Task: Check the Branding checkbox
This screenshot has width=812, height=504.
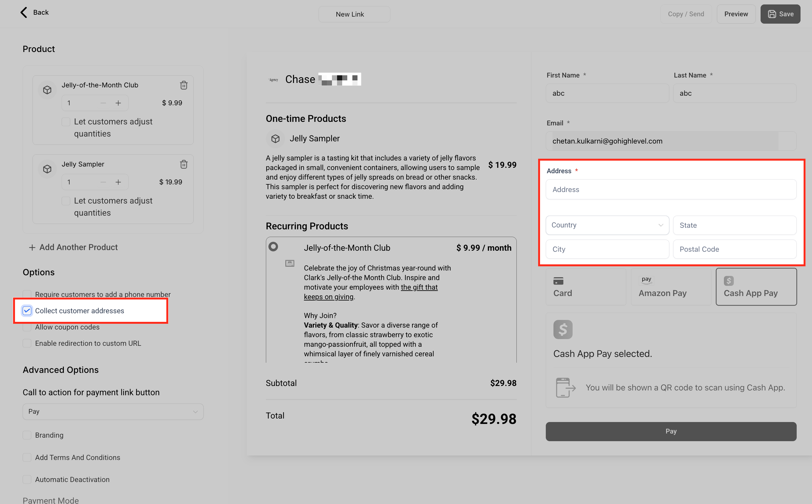Action: coord(27,435)
